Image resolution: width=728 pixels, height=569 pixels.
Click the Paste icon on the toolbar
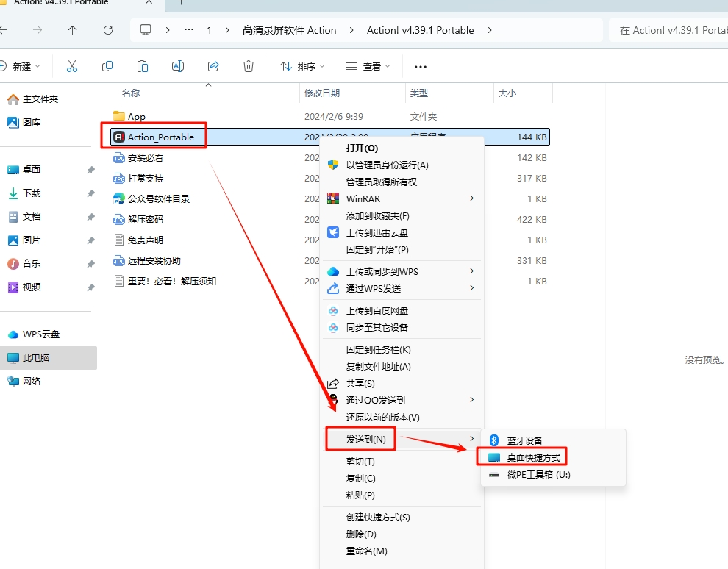pos(142,65)
